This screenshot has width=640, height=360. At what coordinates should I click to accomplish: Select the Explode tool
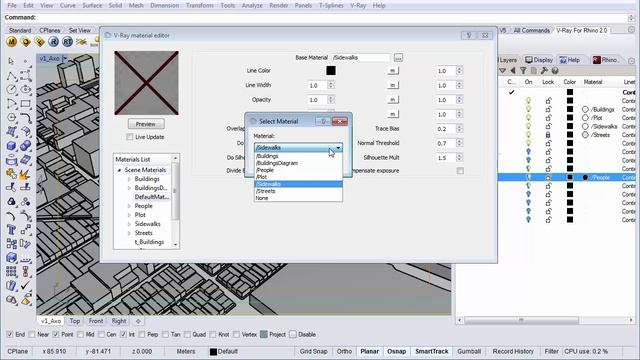tap(24, 174)
